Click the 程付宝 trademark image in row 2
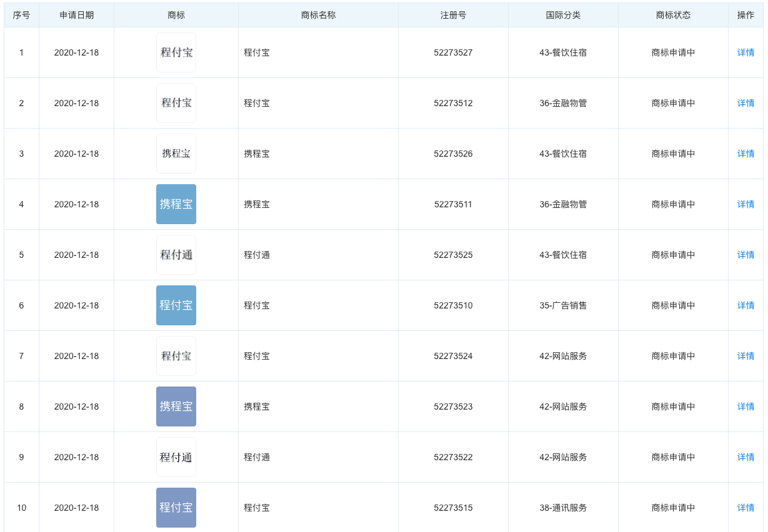Image resolution: width=768 pixels, height=532 pixels. [176, 103]
